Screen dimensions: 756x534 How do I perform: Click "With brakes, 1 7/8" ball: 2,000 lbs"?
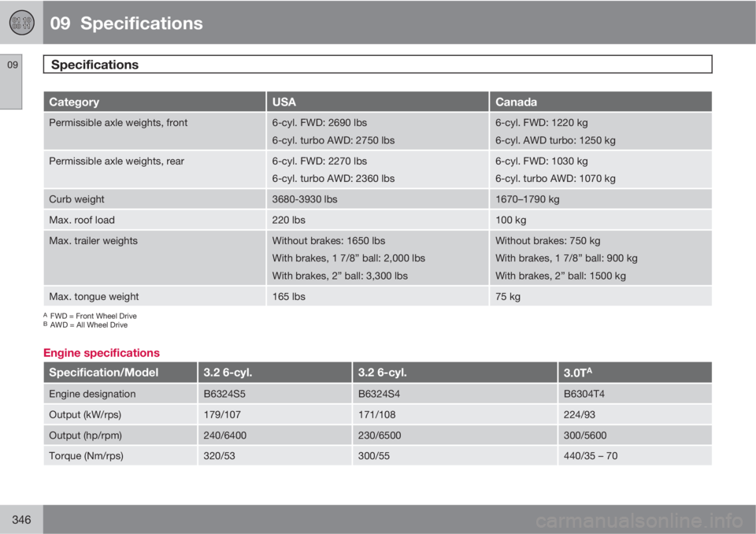pos(349,258)
